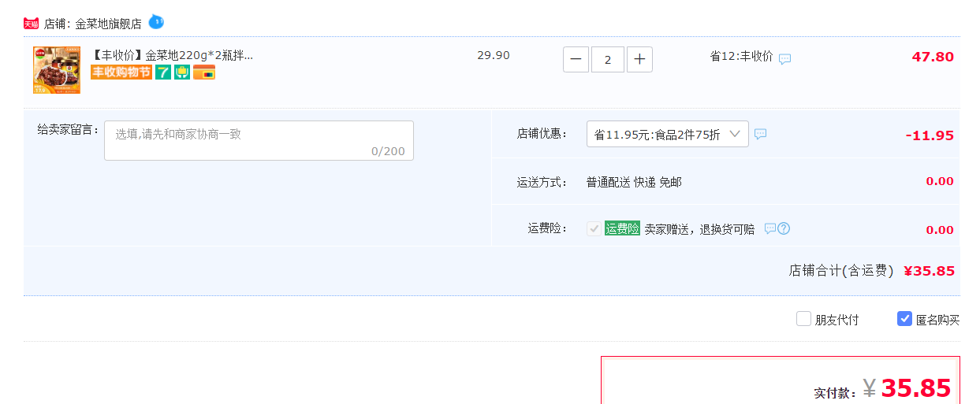Click the 7-day return service icon
This screenshot has height=404, width=980.
(x=163, y=72)
